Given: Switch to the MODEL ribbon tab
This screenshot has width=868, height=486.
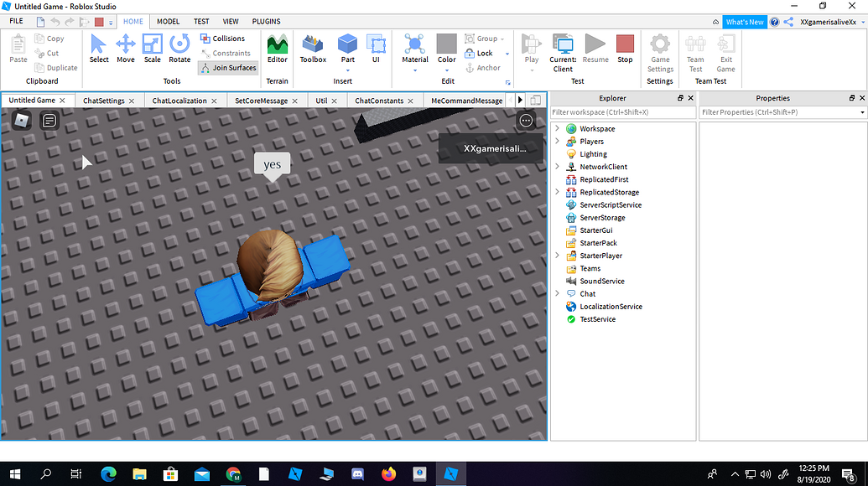Looking at the screenshot, I should tap(168, 22).
